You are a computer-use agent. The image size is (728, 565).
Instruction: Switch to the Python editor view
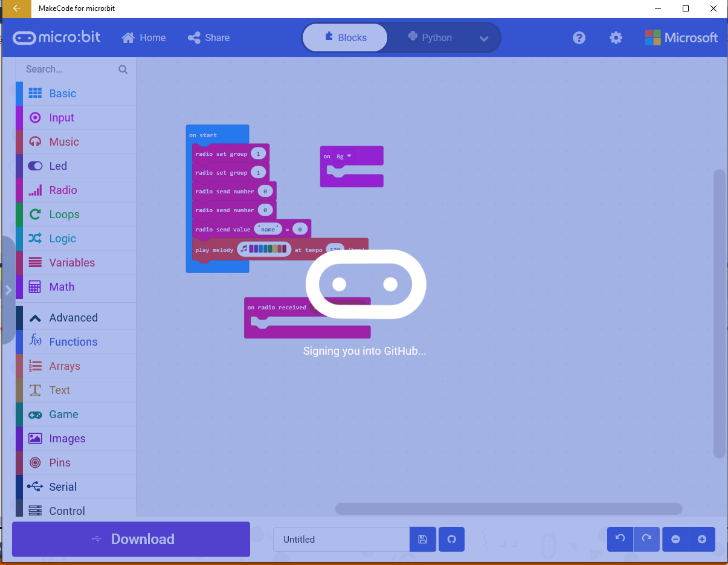(x=430, y=37)
